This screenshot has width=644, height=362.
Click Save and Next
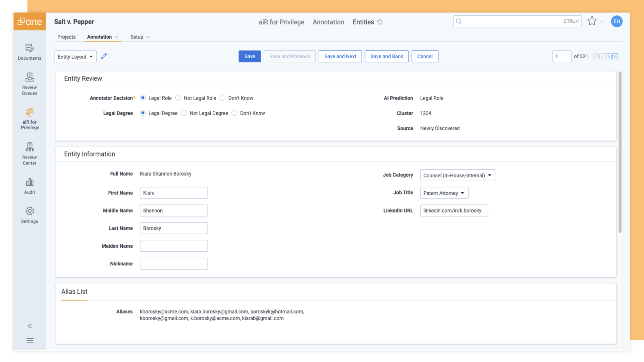click(340, 56)
